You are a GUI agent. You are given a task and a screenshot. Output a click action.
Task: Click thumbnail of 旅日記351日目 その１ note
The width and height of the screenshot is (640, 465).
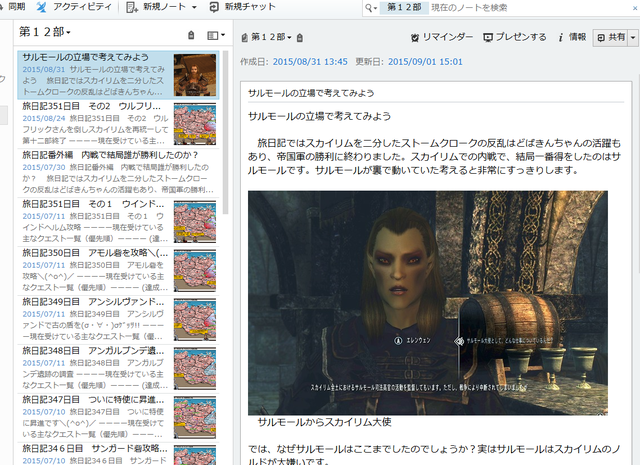click(x=195, y=222)
